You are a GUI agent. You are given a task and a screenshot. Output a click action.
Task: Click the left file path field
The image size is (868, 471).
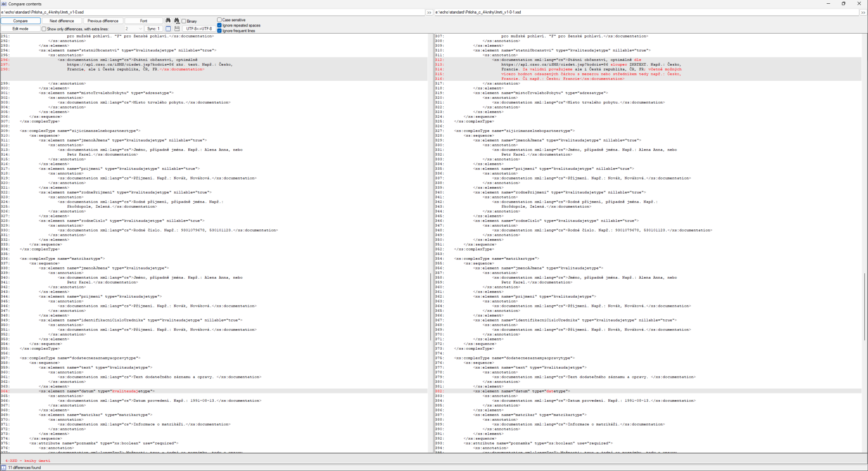pos(212,12)
